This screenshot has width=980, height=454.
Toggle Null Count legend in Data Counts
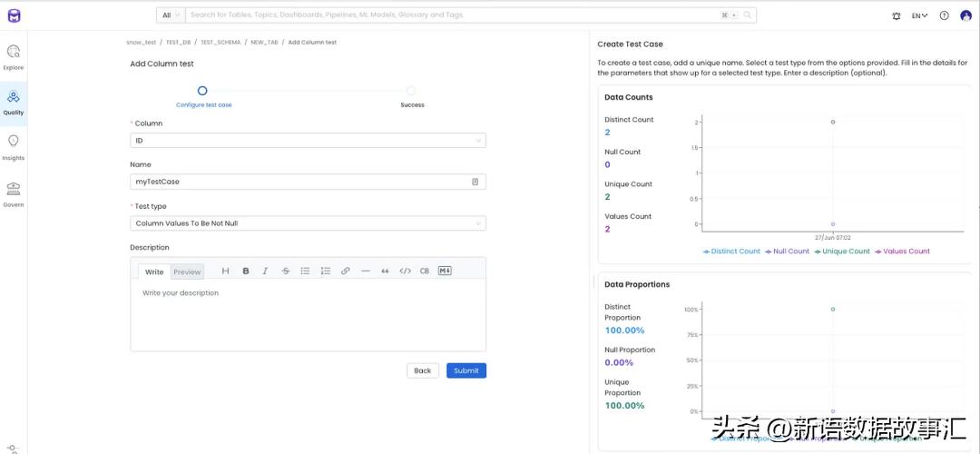point(788,252)
